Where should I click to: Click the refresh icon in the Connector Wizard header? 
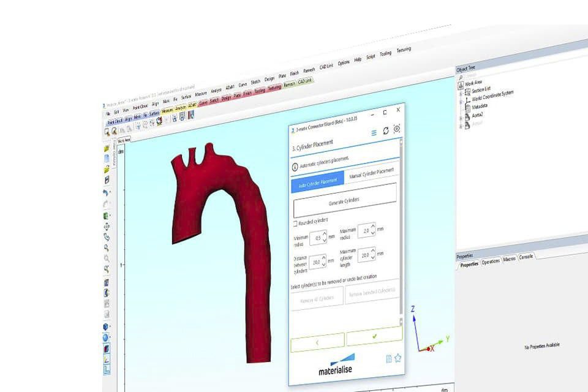click(x=386, y=131)
